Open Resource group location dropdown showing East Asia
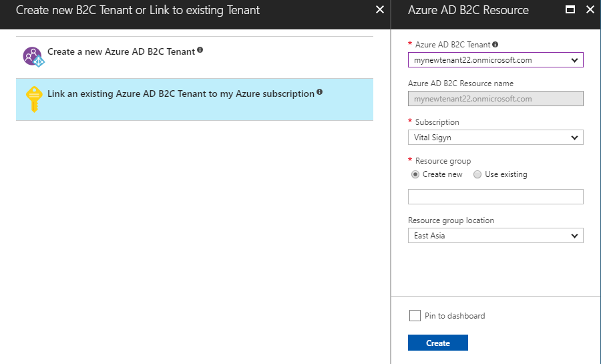The height and width of the screenshot is (364, 601). [495, 236]
